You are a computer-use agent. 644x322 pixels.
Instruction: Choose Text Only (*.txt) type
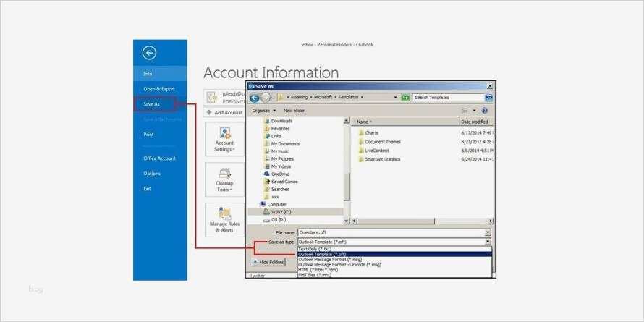click(394, 250)
